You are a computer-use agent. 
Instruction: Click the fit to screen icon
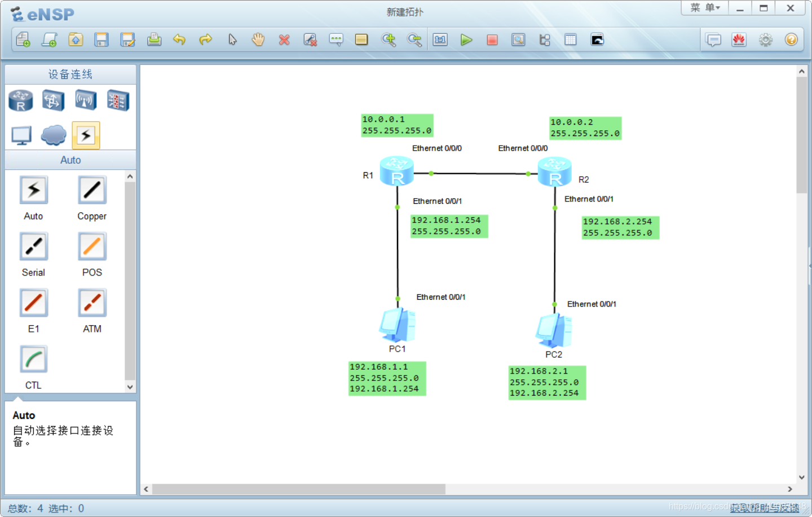(440, 40)
